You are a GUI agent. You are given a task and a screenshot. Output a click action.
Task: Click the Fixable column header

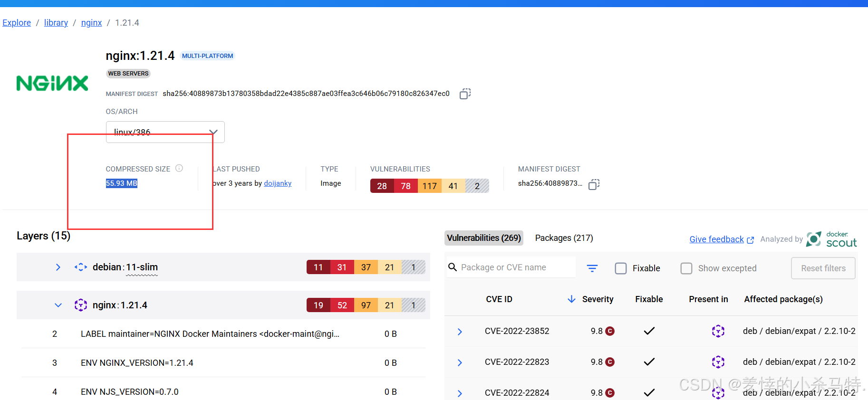(x=649, y=299)
